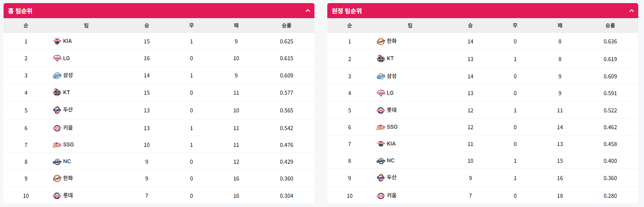Select the 롯데 team name in home rankings
The height and width of the screenshot is (207, 644).
coord(68,195)
